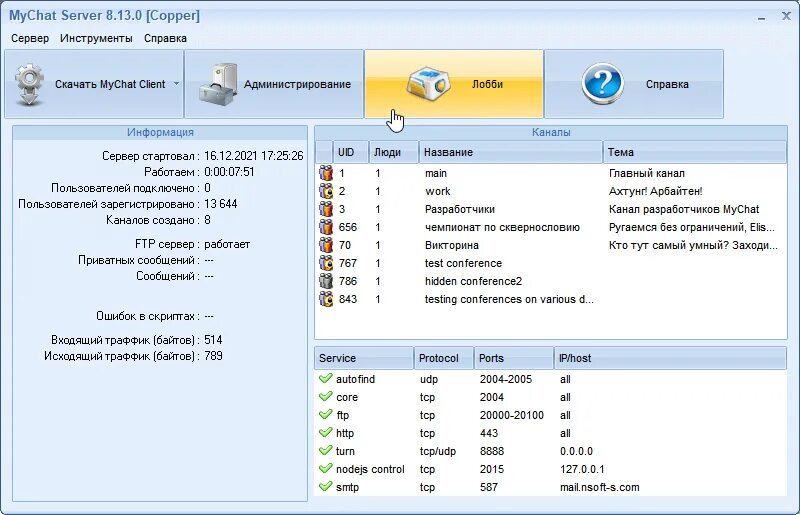Click the blue question mark icon
The image size is (800, 515).
(x=603, y=84)
